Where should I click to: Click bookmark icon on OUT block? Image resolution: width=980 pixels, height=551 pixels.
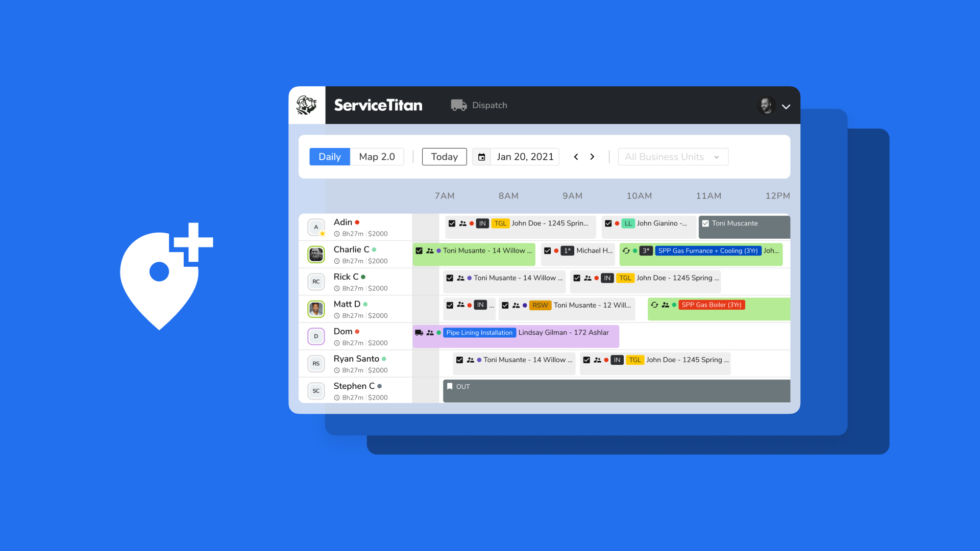tap(450, 387)
